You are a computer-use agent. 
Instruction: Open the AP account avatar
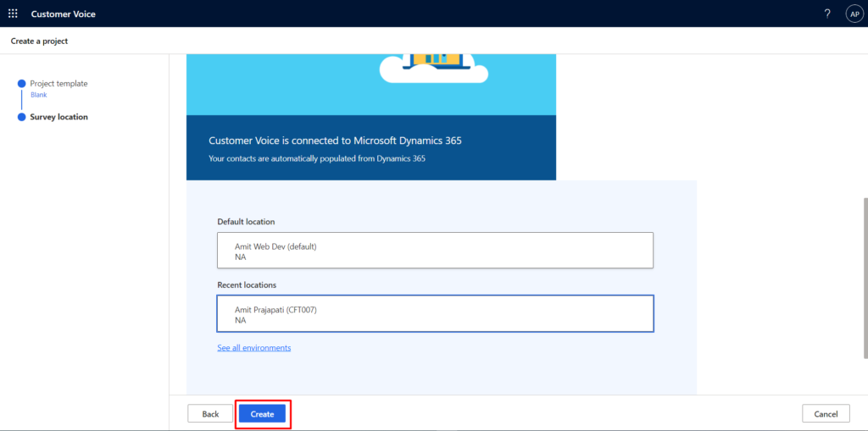(x=854, y=14)
